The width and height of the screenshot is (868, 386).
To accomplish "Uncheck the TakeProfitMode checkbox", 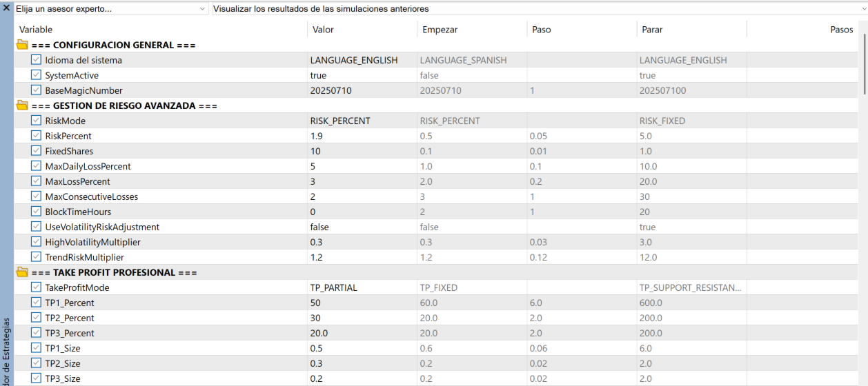I will click(37, 288).
